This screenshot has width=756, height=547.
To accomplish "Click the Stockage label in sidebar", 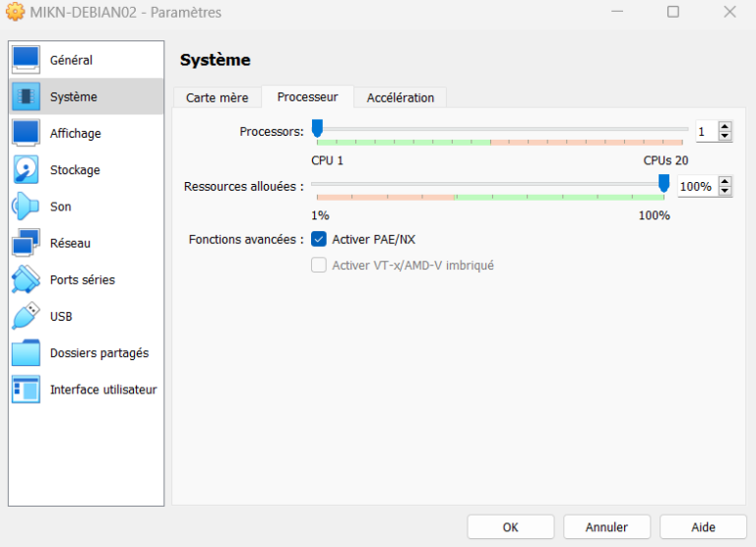I will [x=75, y=170].
